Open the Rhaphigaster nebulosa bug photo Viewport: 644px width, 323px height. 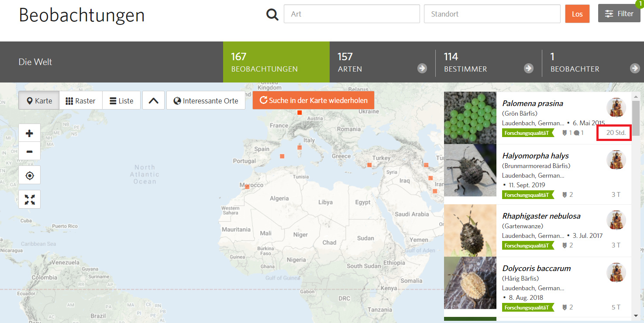(470, 230)
